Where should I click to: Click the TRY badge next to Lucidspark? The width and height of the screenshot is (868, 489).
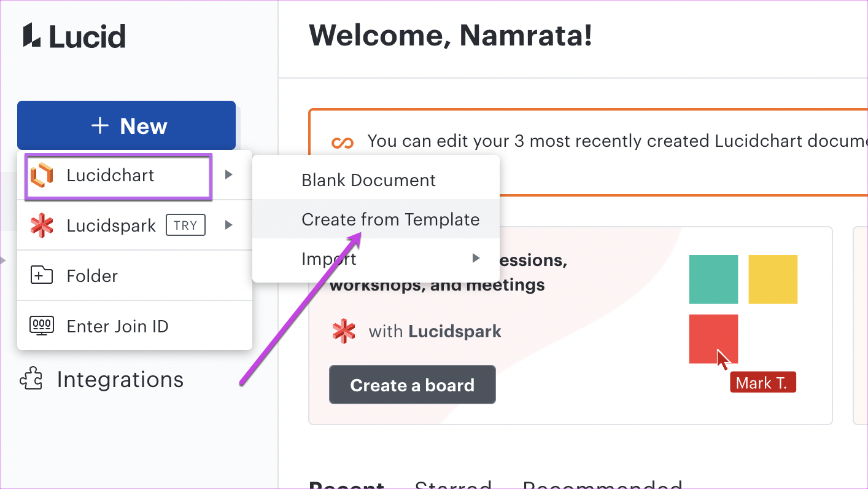click(185, 225)
